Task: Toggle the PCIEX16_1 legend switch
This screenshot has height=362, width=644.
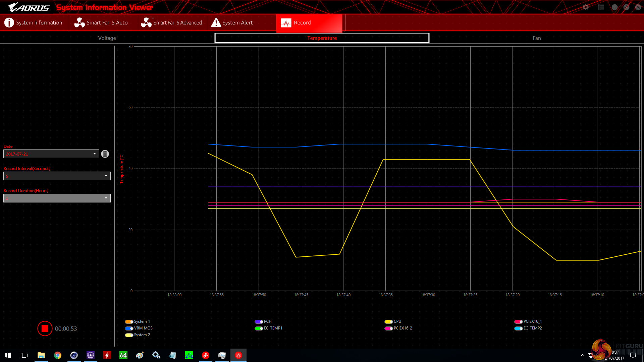Action: pyautogui.click(x=519, y=322)
